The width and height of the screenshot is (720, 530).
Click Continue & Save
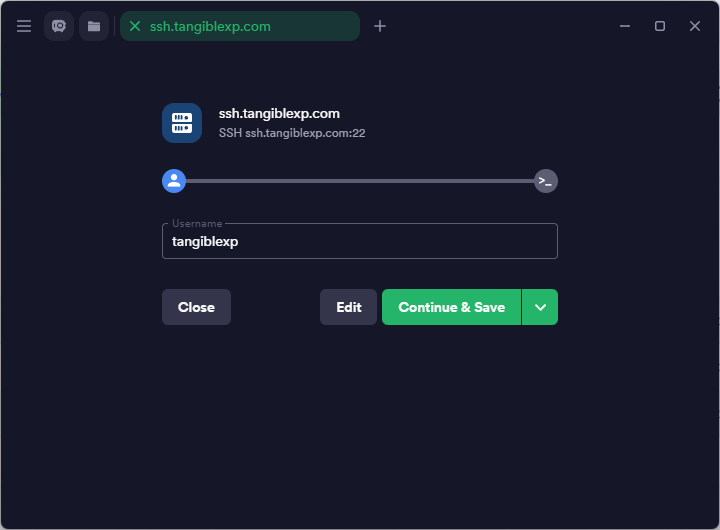pos(451,307)
